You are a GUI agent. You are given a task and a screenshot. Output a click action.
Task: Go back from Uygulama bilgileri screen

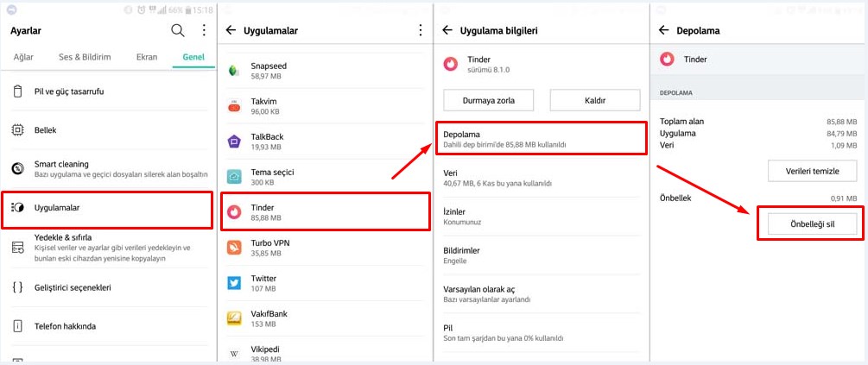[447, 30]
